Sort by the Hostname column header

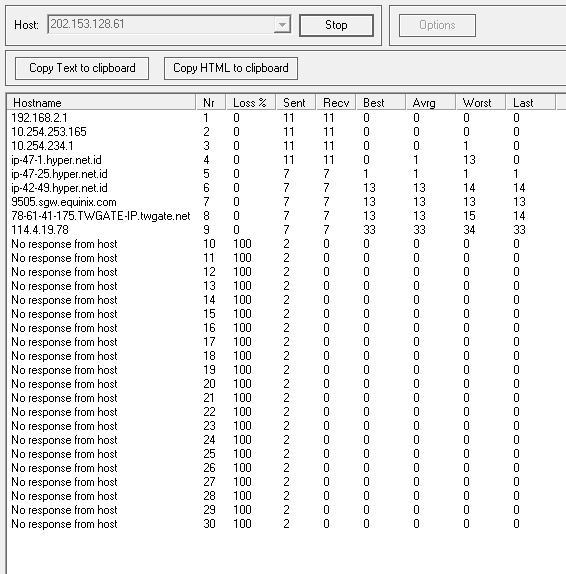pyautogui.click(x=101, y=102)
